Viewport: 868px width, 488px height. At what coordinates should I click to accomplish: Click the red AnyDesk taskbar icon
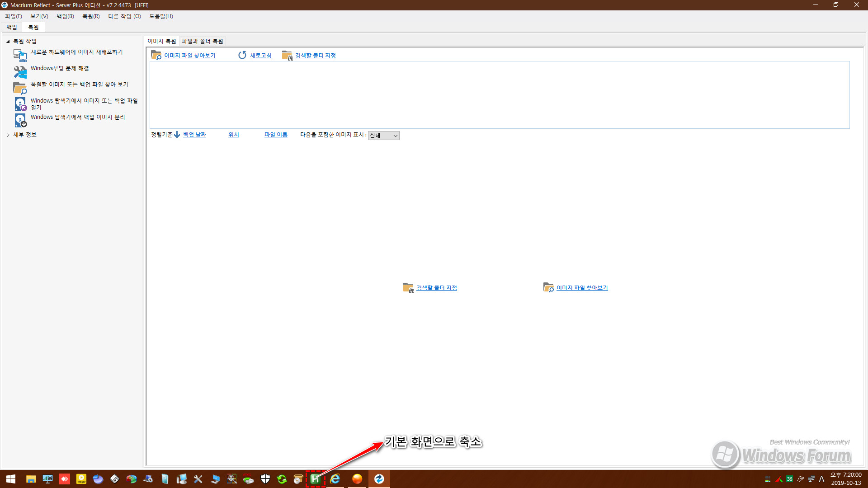pyautogui.click(x=65, y=479)
